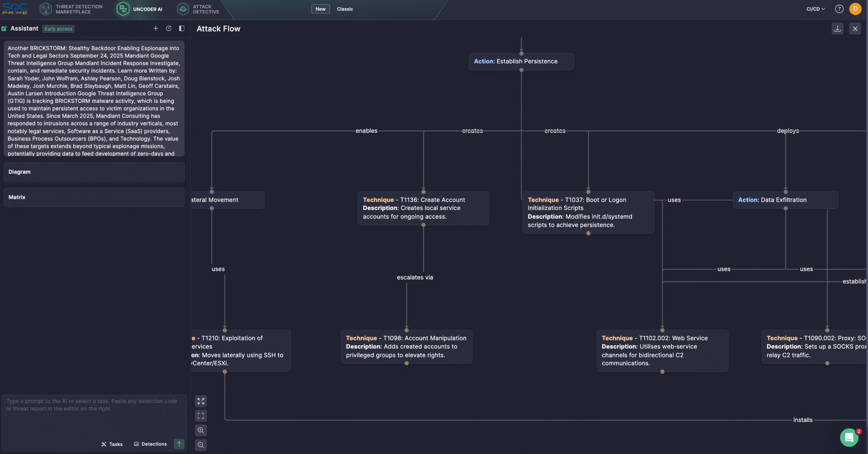Zoom out on the attack flow diagram
The width and height of the screenshot is (868, 454).
pos(201,445)
